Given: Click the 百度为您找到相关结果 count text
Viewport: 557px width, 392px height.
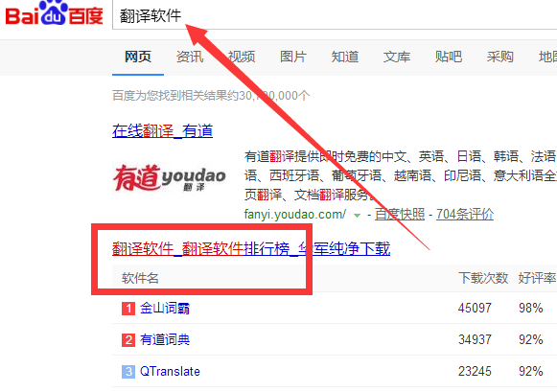Looking at the screenshot, I should pyautogui.click(x=211, y=96).
